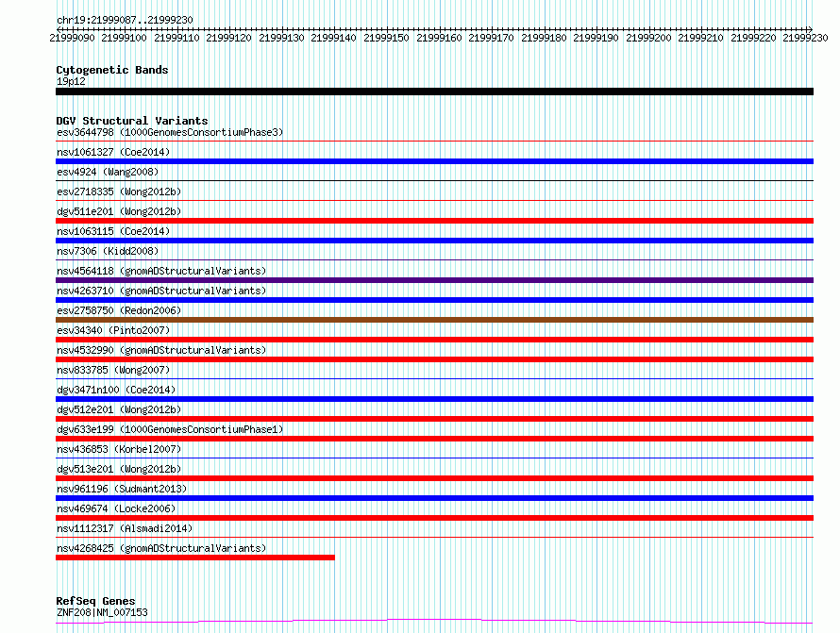Image resolution: width=840 pixels, height=633 pixels.
Task: Select the red bar under dgv633e199
Action: tap(434, 439)
